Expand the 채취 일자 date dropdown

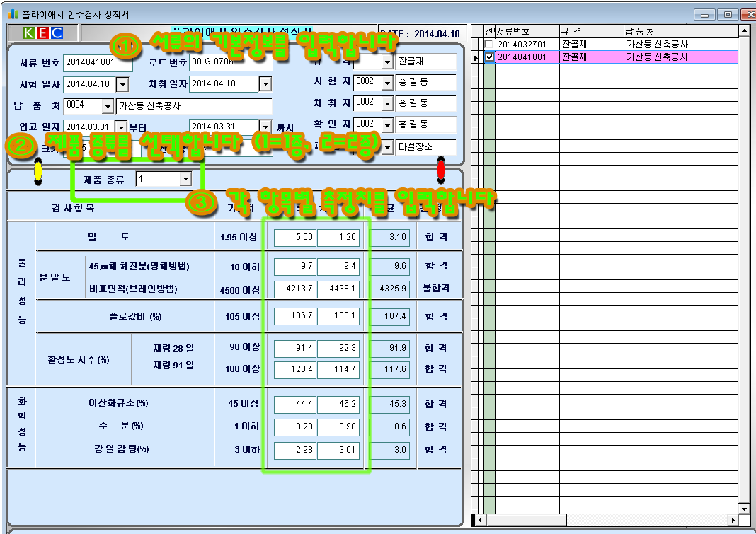265,84
